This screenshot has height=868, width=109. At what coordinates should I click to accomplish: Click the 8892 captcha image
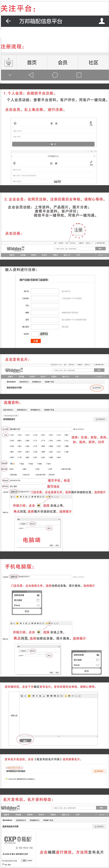click(x=44, y=334)
